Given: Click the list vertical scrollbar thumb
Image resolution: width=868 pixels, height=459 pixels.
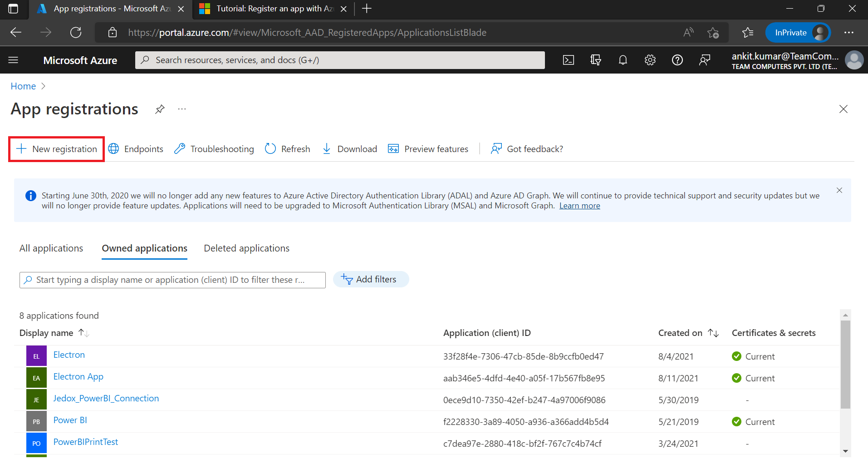Looking at the screenshot, I should coord(845,365).
